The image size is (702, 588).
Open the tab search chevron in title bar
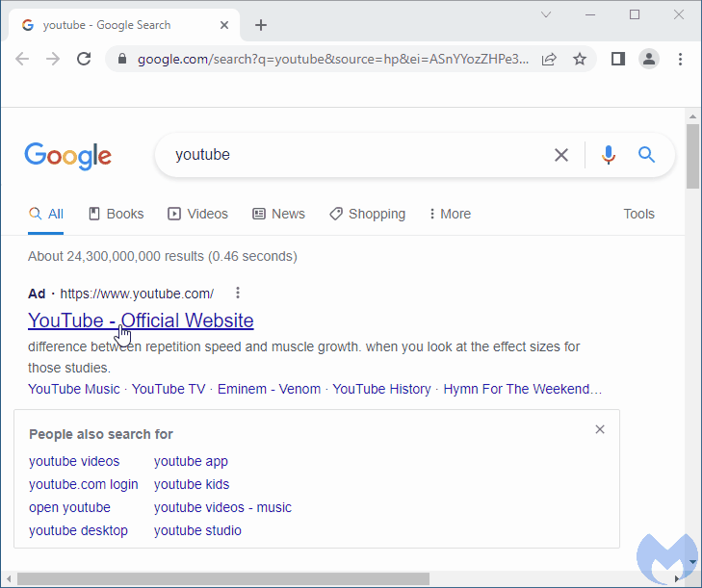pos(546,14)
